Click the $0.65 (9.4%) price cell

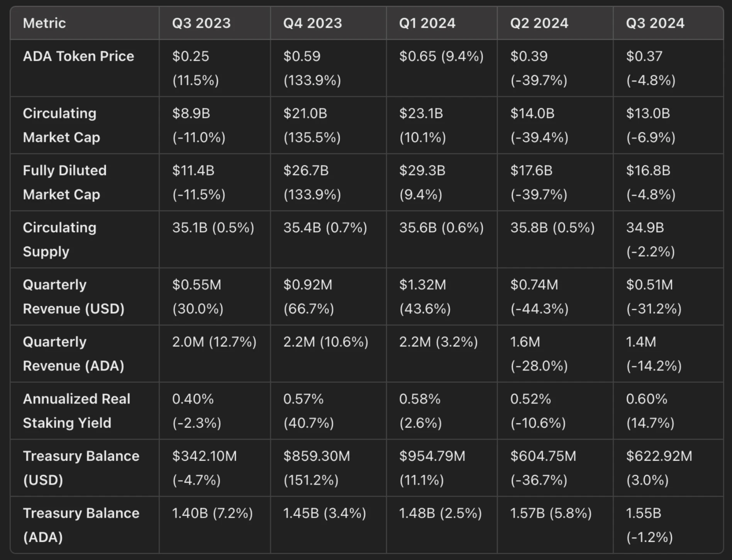(441, 56)
